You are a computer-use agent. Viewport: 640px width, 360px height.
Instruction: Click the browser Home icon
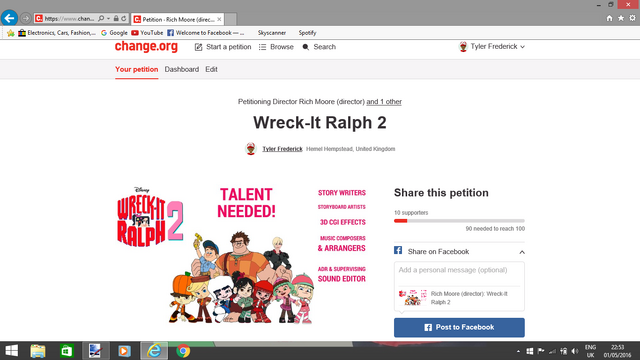609,18
